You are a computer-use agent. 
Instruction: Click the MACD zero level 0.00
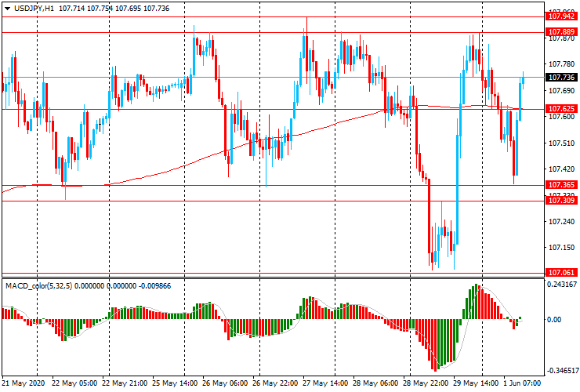coord(553,319)
